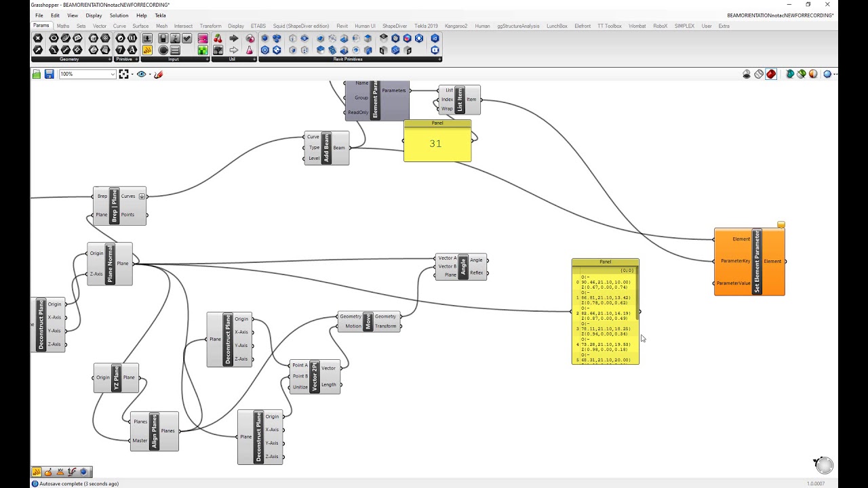Choose the green Gradient component icon
This screenshot has width=868, height=488.
pyautogui.click(x=203, y=49)
